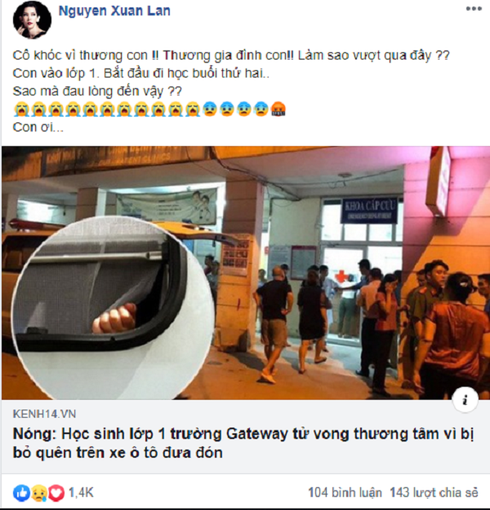Click the info icon on link preview
The width and height of the screenshot is (490, 510).
465,399
